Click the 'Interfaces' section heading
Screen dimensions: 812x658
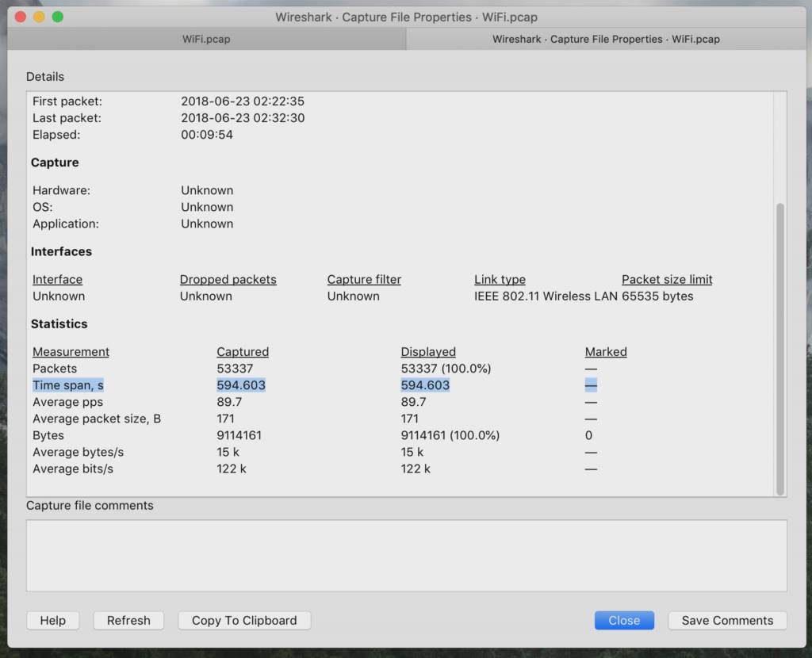pos(61,251)
